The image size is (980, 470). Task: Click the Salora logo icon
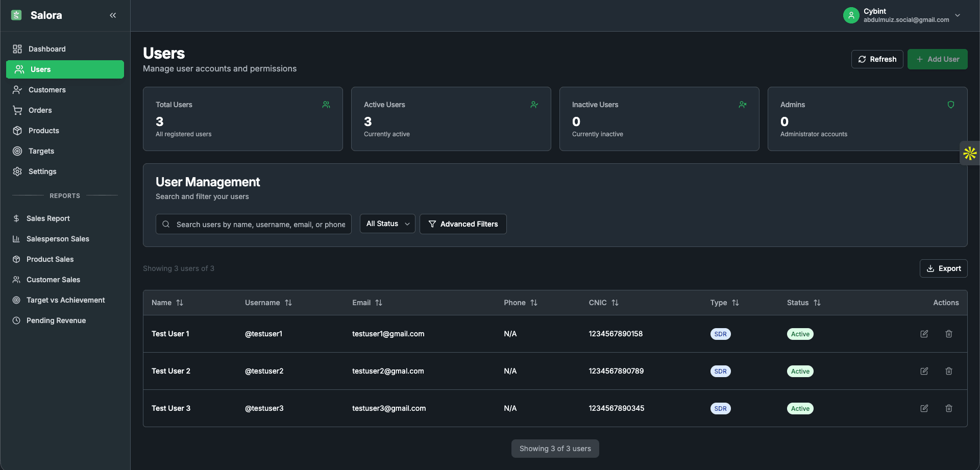[x=16, y=15]
